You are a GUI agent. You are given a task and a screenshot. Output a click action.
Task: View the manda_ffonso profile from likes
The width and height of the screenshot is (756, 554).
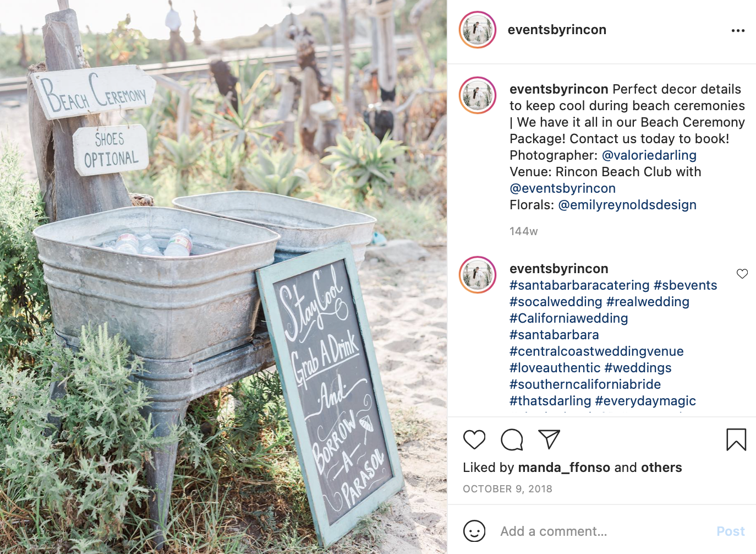click(564, 468)
